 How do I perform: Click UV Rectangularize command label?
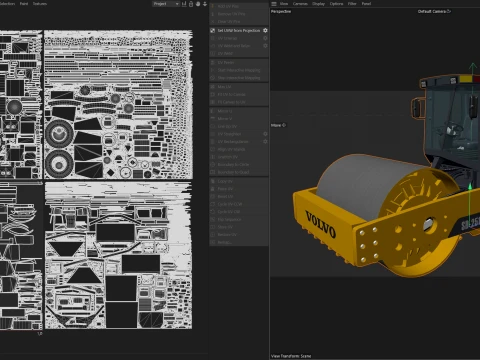233,142
